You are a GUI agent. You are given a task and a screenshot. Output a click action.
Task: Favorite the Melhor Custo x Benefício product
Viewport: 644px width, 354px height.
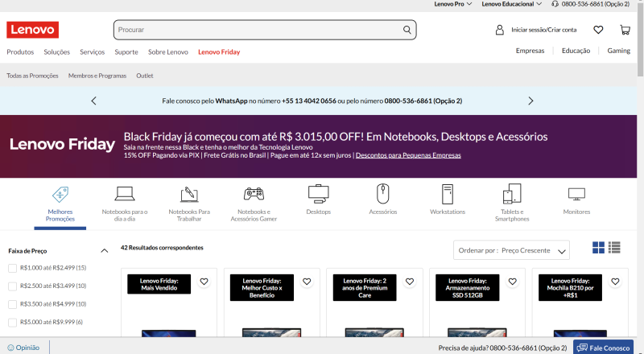(x=307, y=282)
